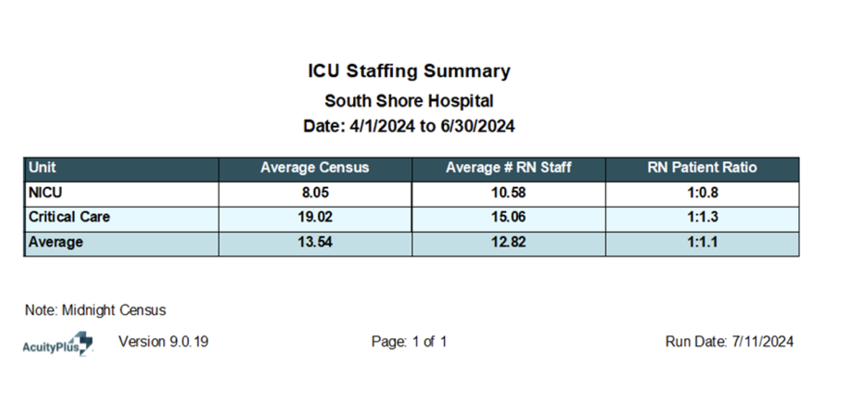Click the Unit column header

[42, 167]
